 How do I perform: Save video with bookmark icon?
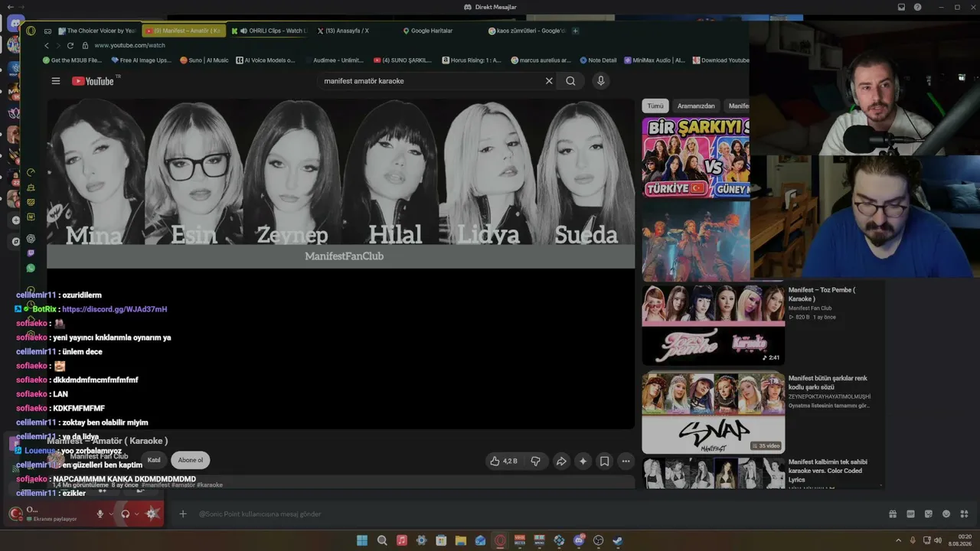[604, 461]
